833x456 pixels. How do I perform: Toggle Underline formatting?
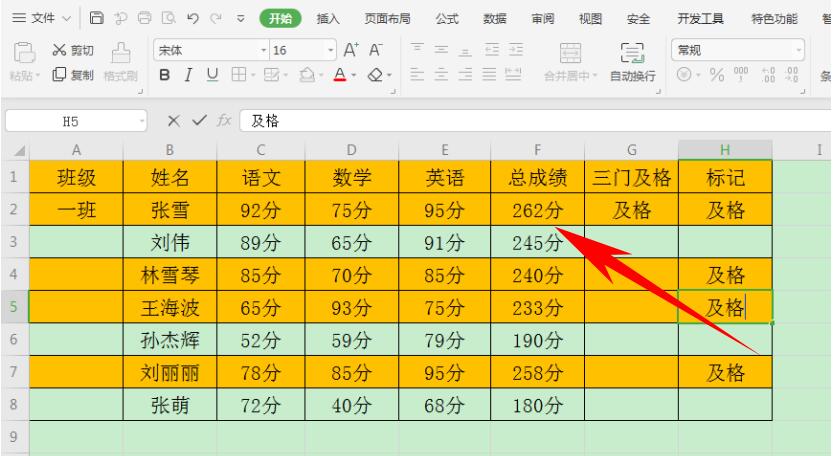click(x=212, y=75)
